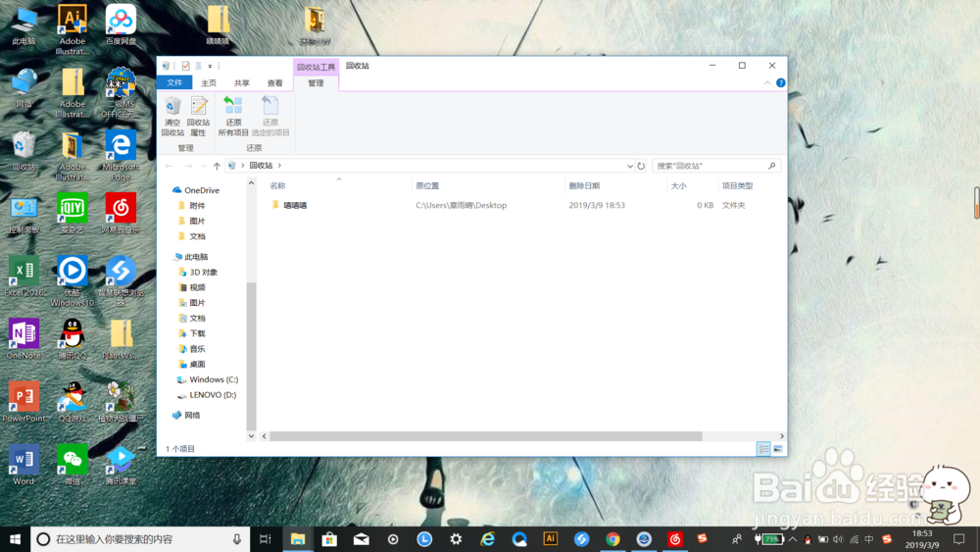
Task: Click Restore selected items (还原选定的项目) icon
Action: tap(270, 117)
